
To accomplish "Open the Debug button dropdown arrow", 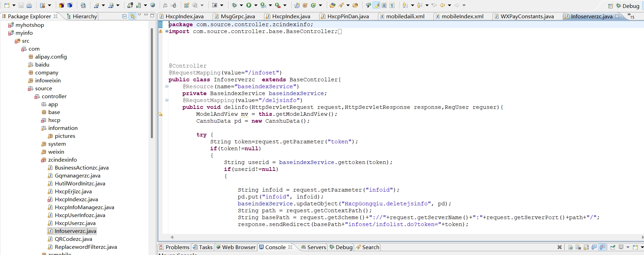I will point(241,5).
